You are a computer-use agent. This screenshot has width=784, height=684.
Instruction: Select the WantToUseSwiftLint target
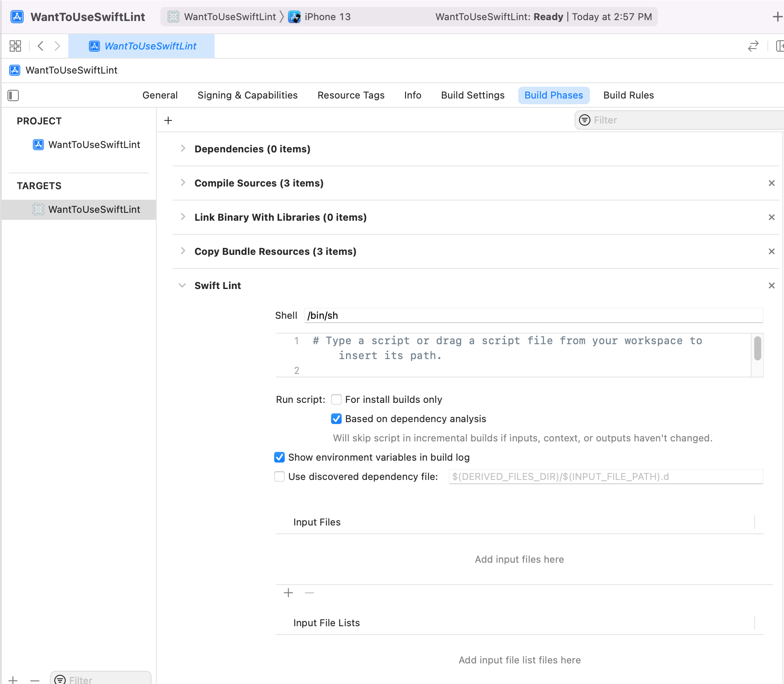tap(79, 209)
